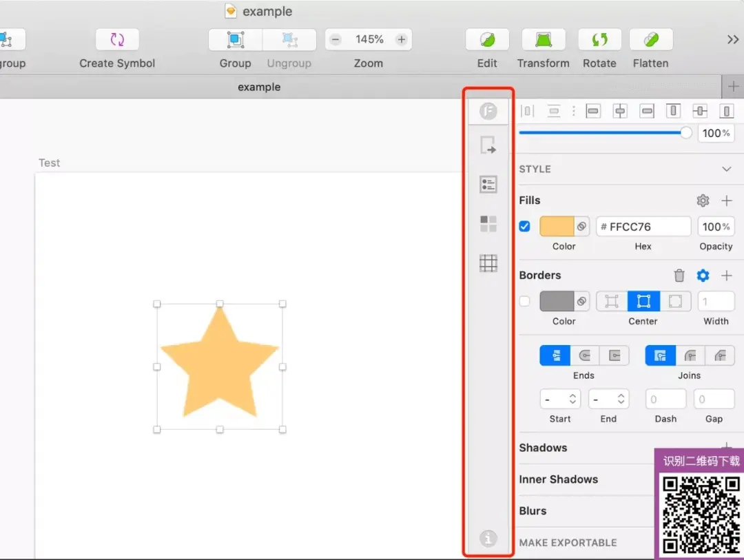Add a new tab with plus button
This screenshot has width=744, height=560.
[x=733, y=87]
